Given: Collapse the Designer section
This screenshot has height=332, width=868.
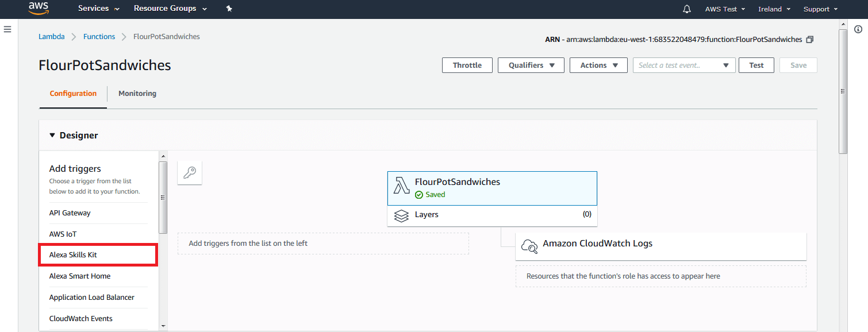Looking at the screenshot, I should (x=52, y=136).
